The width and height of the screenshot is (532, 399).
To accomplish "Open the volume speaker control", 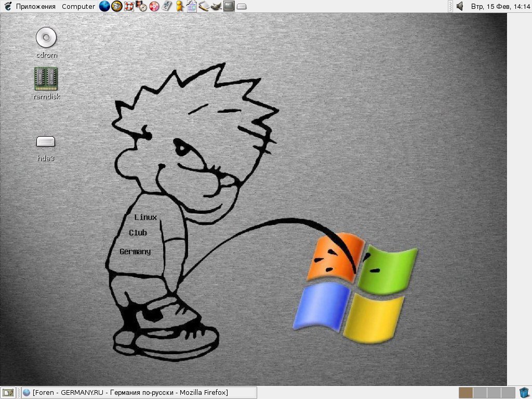I will pos(460,6).
